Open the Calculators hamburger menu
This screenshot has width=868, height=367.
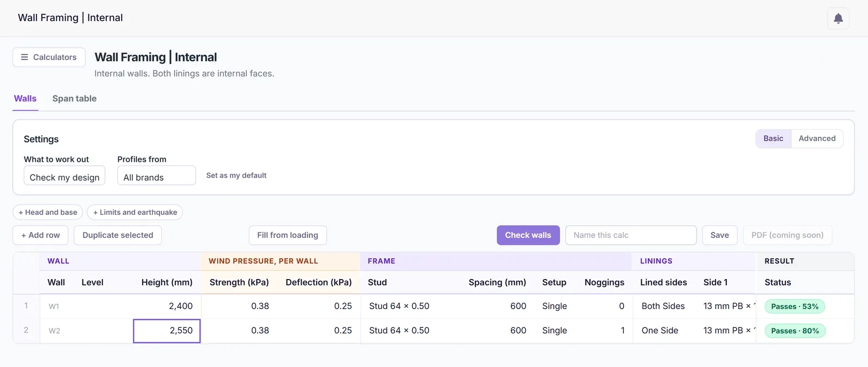(49, 57)
